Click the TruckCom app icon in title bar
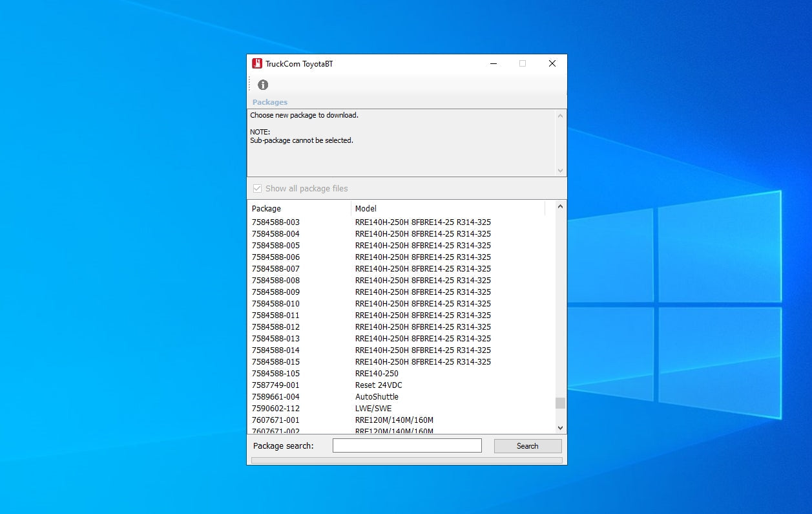Screen dimensions: 812x514 coord(257,63)
